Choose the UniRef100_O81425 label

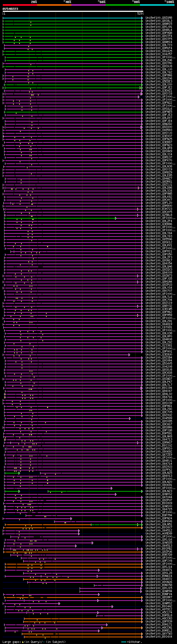159,51
